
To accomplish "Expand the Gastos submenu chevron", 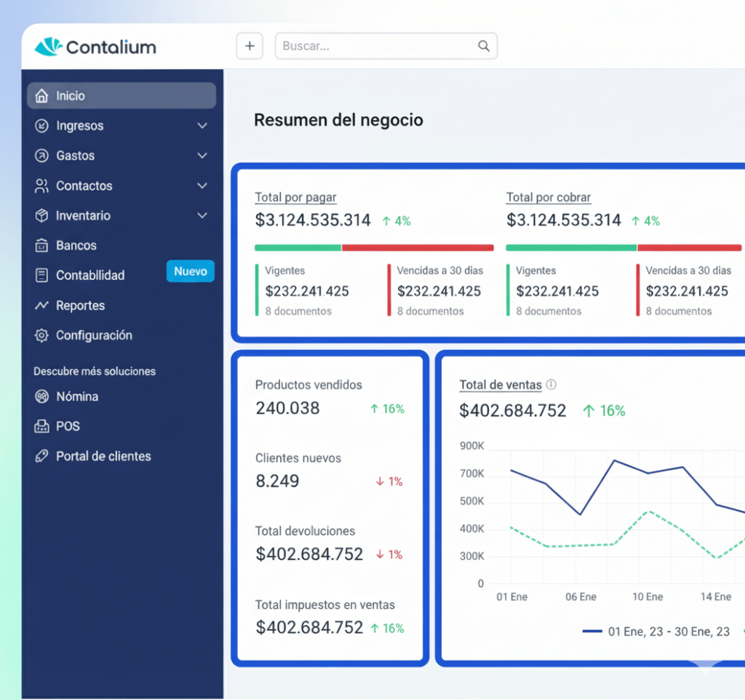I will [202, 156].
